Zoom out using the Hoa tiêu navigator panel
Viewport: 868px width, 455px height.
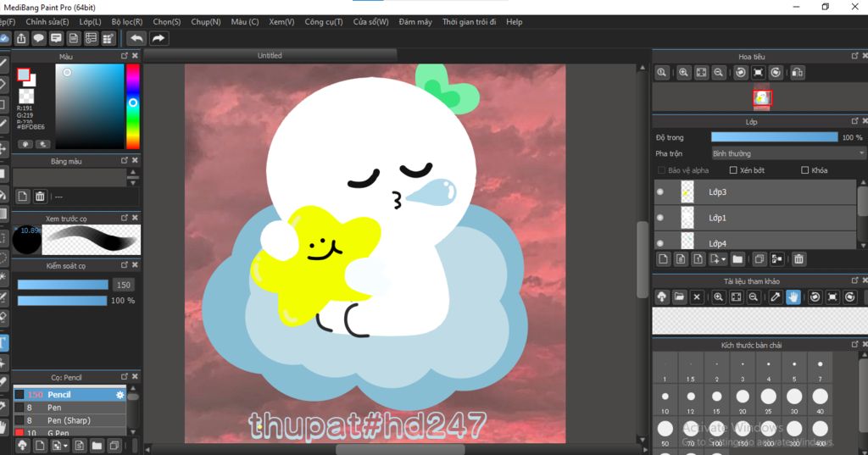coord(719,73)
